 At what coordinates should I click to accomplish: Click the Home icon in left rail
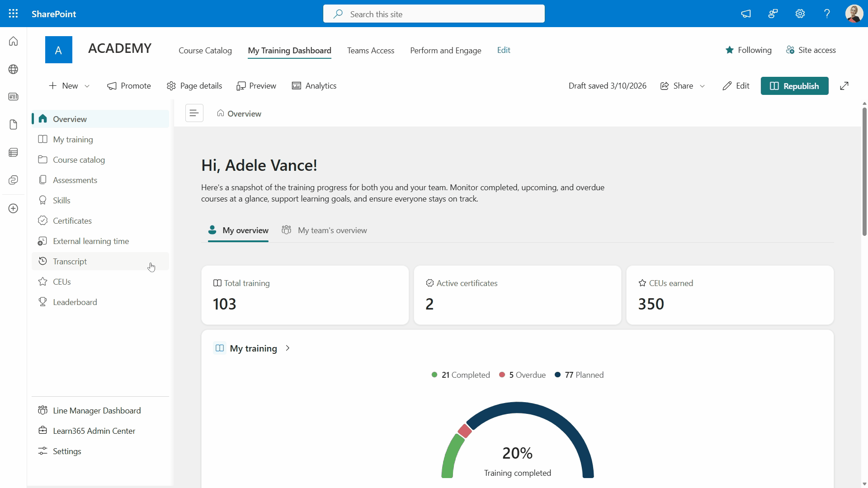point(14,41)
